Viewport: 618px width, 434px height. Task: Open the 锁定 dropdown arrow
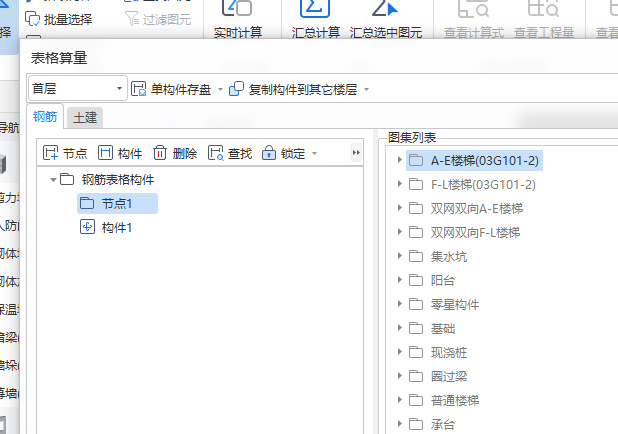(x=315, y=153)
